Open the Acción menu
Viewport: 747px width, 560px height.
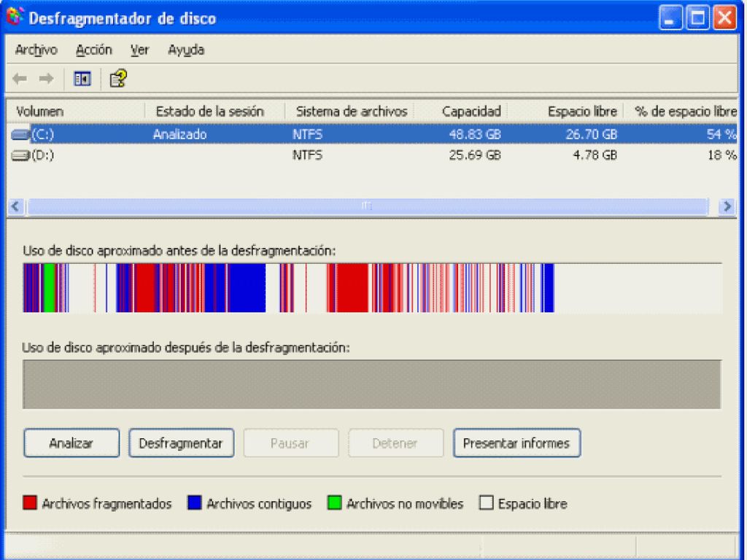pyautogui.click(x=94, y=50)
